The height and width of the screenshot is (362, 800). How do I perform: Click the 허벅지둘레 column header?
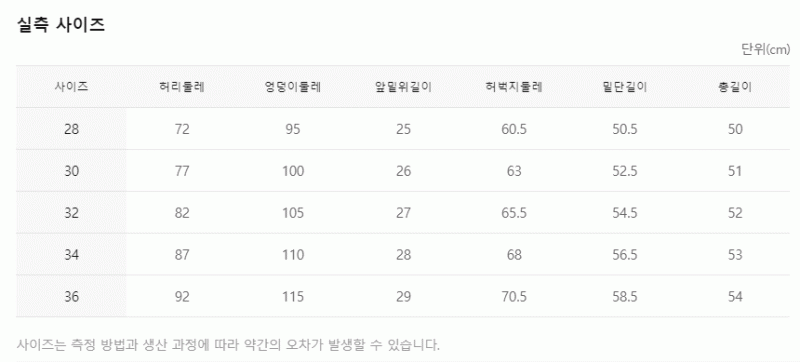click(x=514, y=87)
